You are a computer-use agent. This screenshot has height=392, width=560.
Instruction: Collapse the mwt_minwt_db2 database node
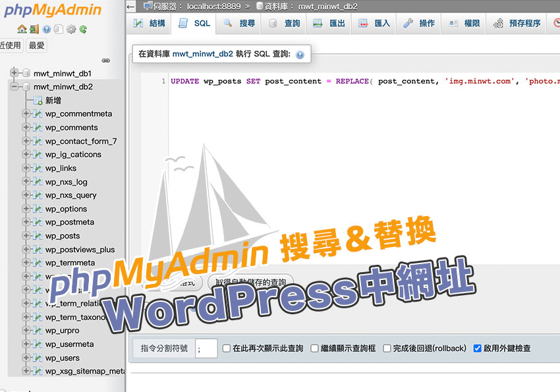tap(14, 86)
